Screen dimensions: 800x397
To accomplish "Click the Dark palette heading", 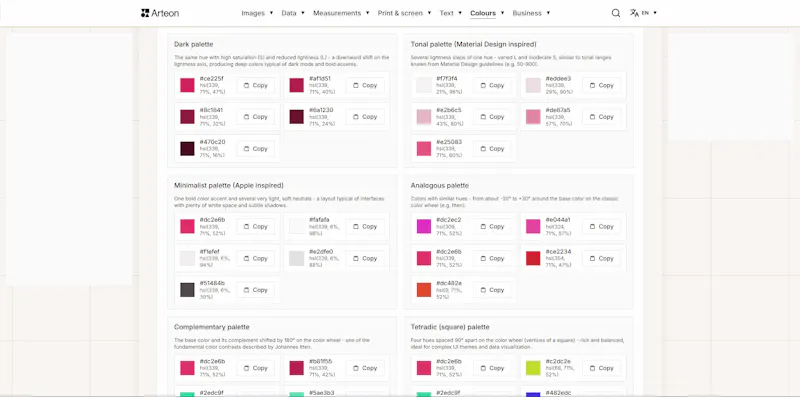I will click(193, 44).
